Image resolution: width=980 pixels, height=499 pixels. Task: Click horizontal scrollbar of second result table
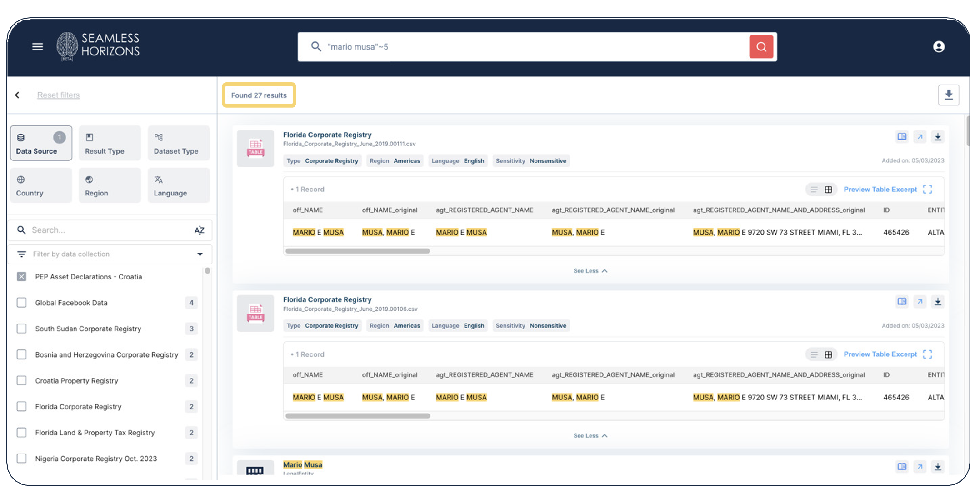click(x=358, y=416)
